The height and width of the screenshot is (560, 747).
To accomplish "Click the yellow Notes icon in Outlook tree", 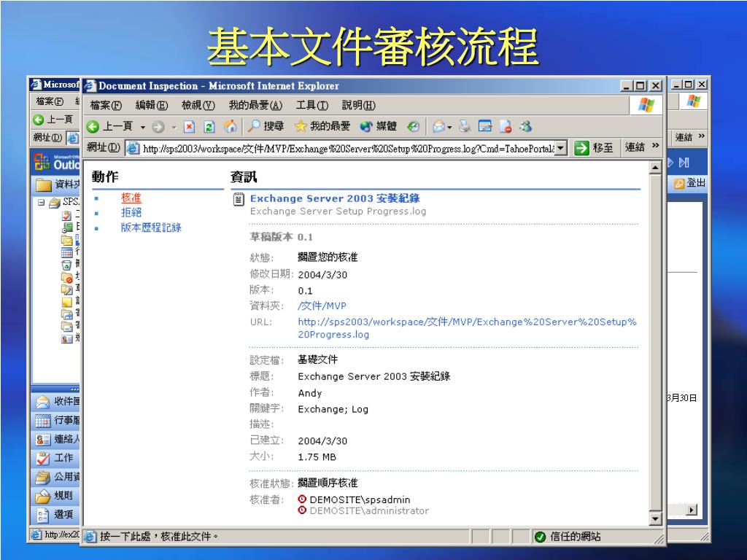I will 66,302.
